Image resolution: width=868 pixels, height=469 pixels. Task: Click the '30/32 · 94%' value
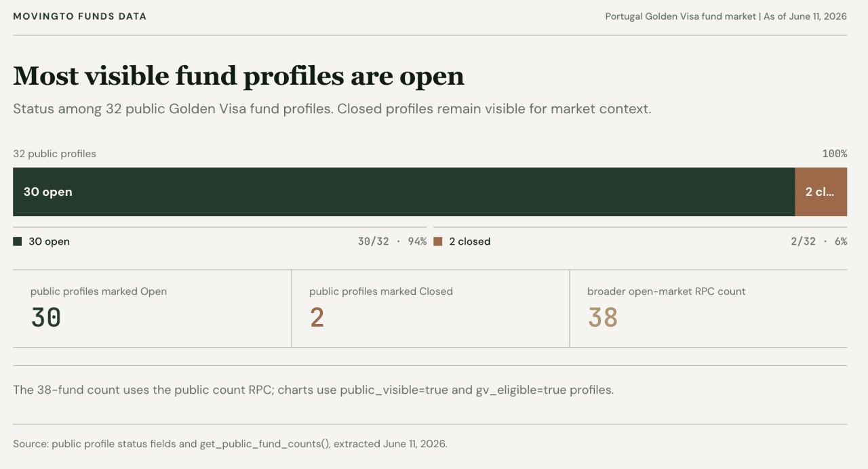392,241
